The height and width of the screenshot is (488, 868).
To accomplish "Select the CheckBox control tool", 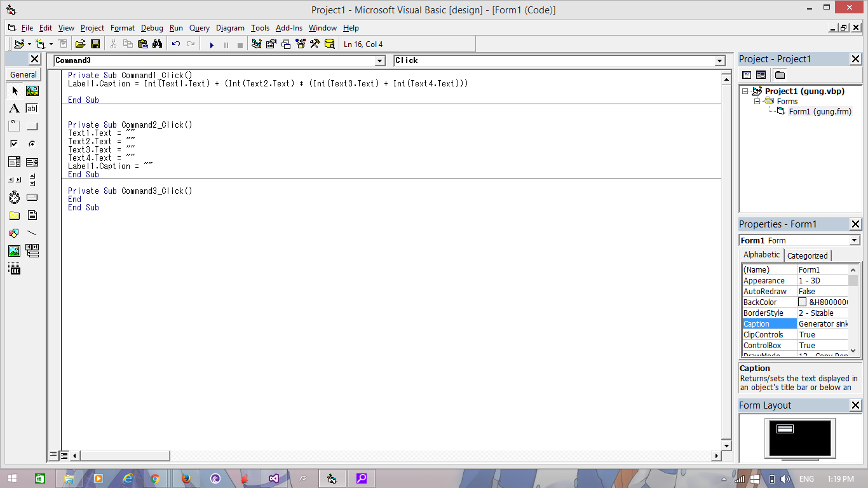I will pos(15,144).
